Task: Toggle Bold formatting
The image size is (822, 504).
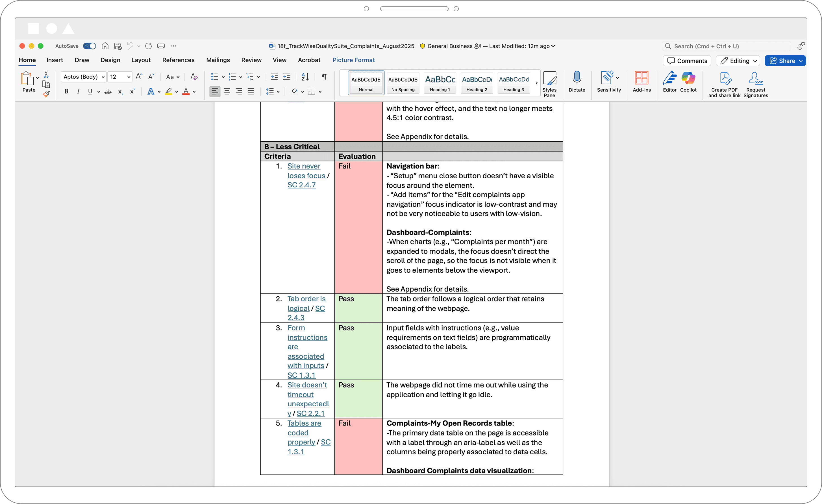Action: 66,91
